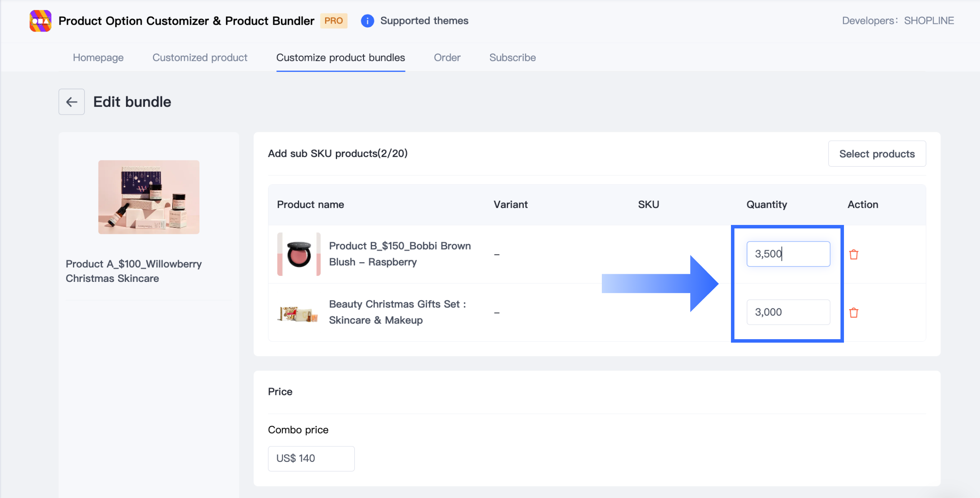Delete the Bobbi Brown Blush row

pos(854,254)
